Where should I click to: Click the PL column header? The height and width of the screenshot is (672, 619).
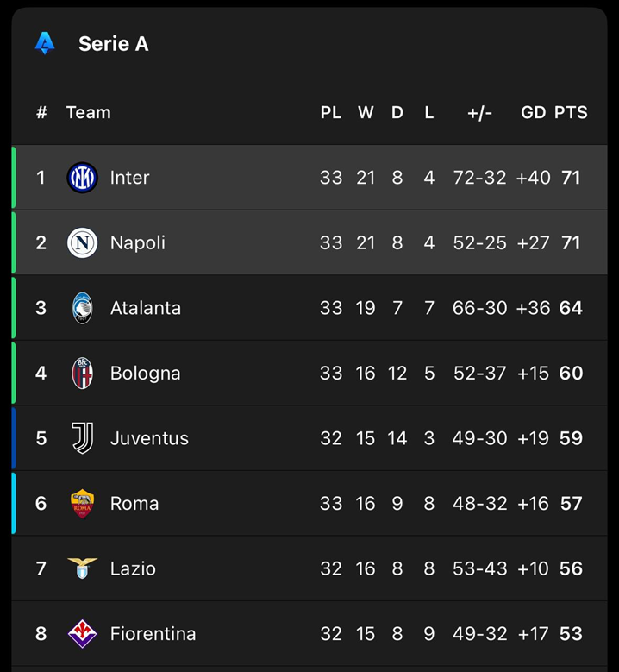[330, 112]
